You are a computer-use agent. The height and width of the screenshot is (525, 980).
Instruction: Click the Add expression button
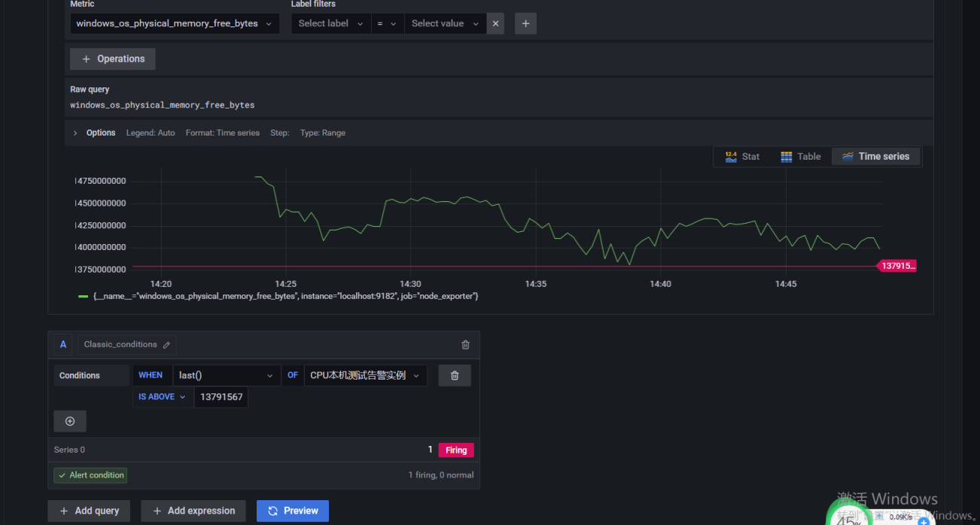coord(193,511)
